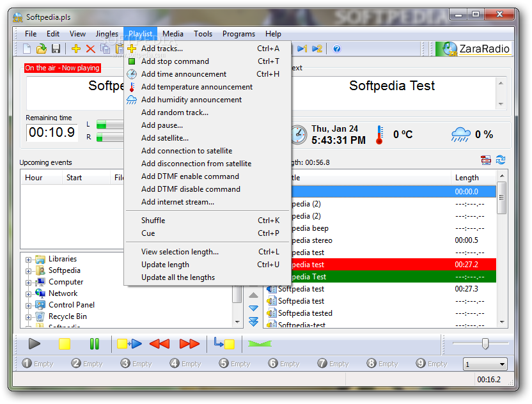Click the Copy toolbar icon
532x404 pixels.
pyautogui.click(x=105, y=49)
